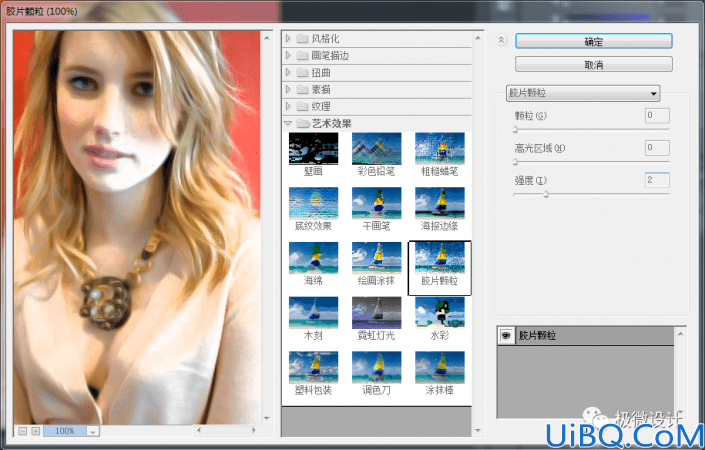This screenshot has height=450, width=705.
Task: Select the 粗糙蜡笔 filter thumbnail
Action: (x=439, y=149)
